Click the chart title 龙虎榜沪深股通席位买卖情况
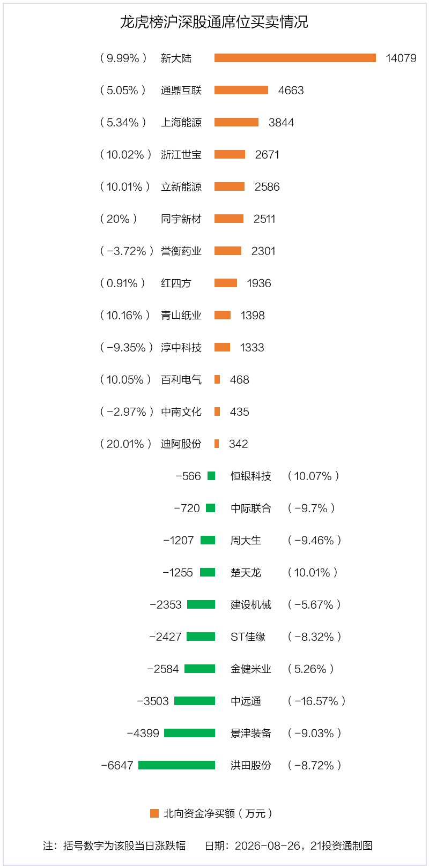Screen dimensions: 429x868 [x=214, y=22]
